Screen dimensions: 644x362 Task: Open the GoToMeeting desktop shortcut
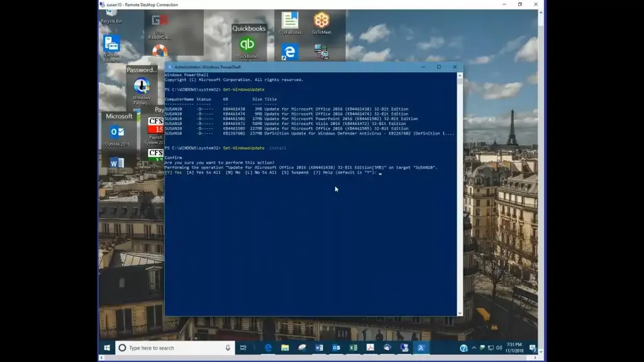click(321, 23)
